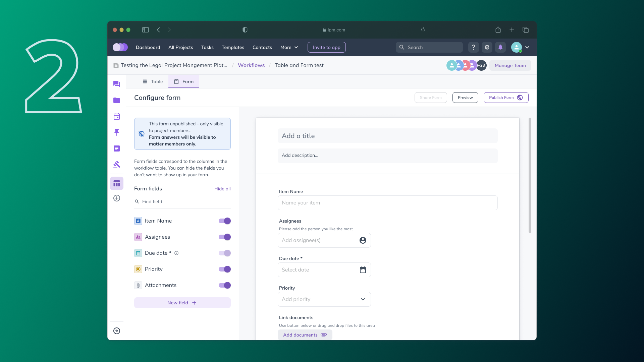Reload page with refresh icon
Viewport: 644px width, 362px height.
click(423, 29)
